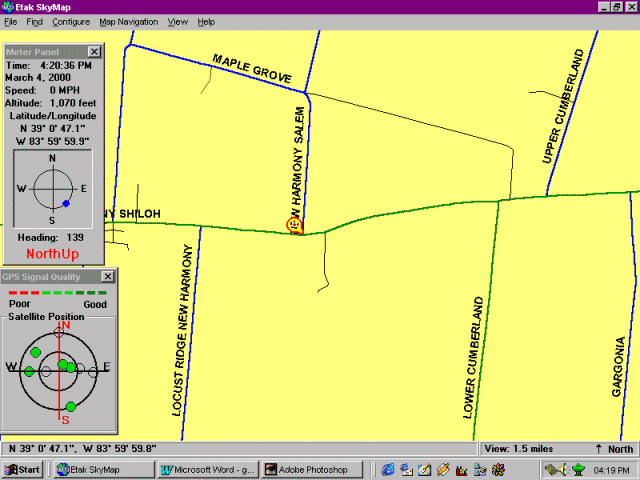640x480 pixels.
Task: Click the network computers quick launch icon
Action: 480,470
